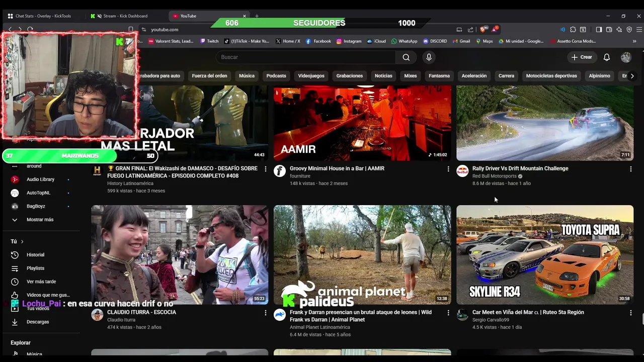Click the Red Bull Motorsports channel avatar
Image resolution: width=644 pixels, height=362 pixels.
[x=462, y=171]
